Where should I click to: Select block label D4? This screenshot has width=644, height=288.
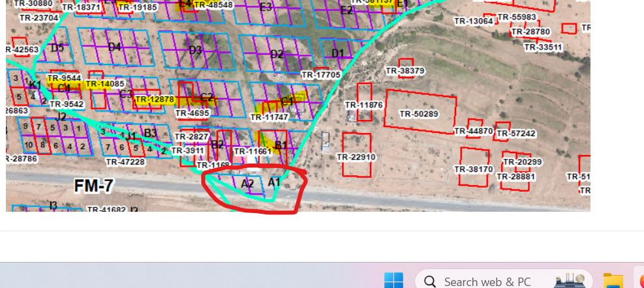[115, 47]
